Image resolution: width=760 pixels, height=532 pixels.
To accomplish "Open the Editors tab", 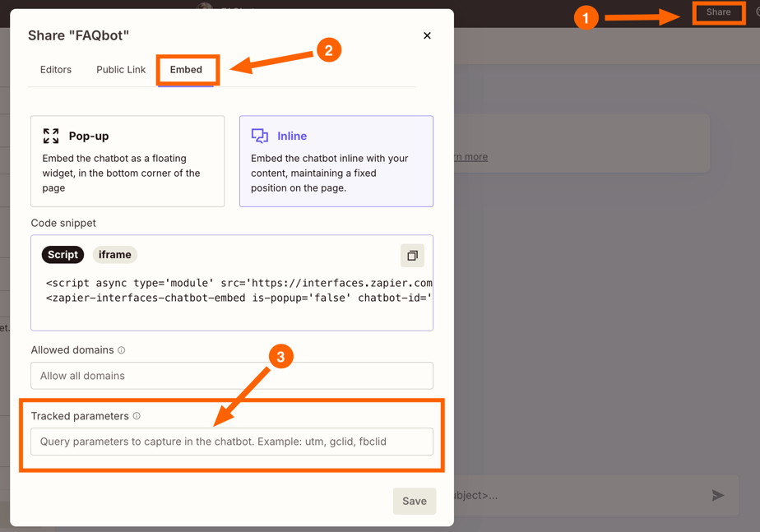I will [x=56, y=70].
